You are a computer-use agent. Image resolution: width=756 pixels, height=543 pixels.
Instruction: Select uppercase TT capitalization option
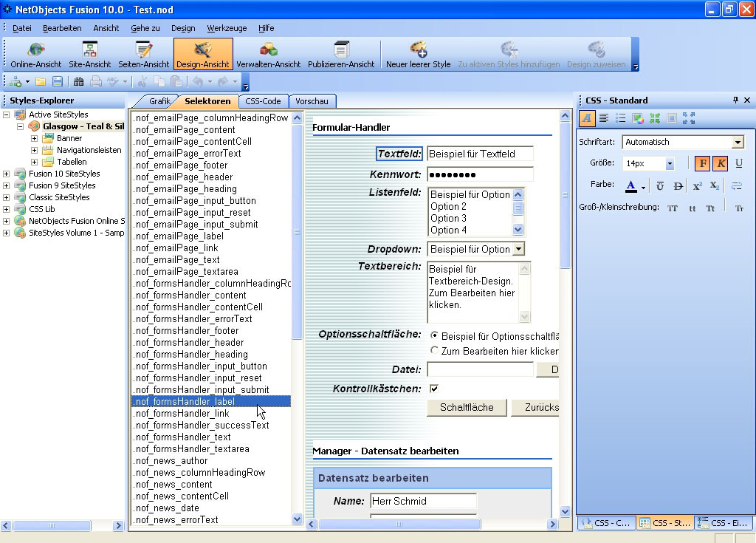coord(673,208)
